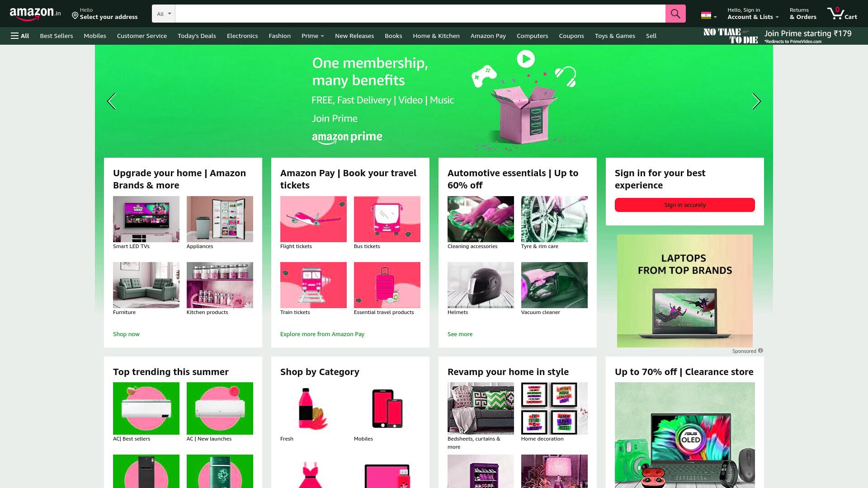Go to previous banner slide arrow

coord(111,101)
